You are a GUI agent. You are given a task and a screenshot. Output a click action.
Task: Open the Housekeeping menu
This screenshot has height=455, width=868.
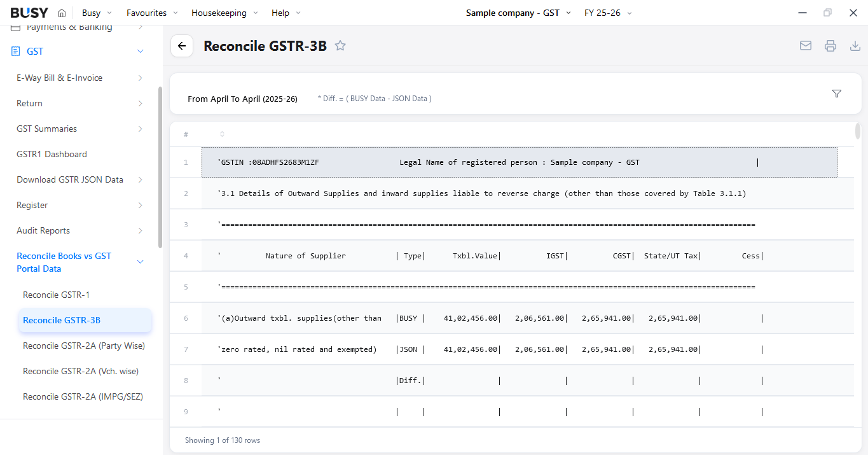(x=225, y=13)
